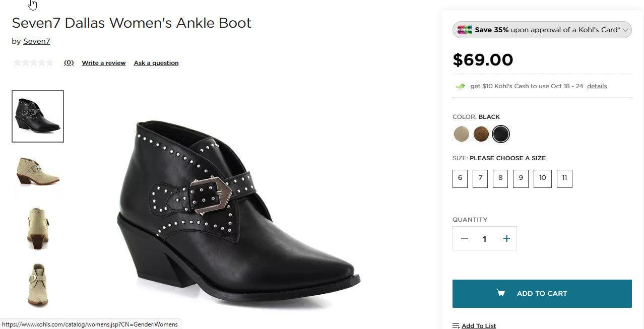The height and width of the screenshot is (329, 644).
Task: Increase quantity with the plus icon
Action: point(506,238)
